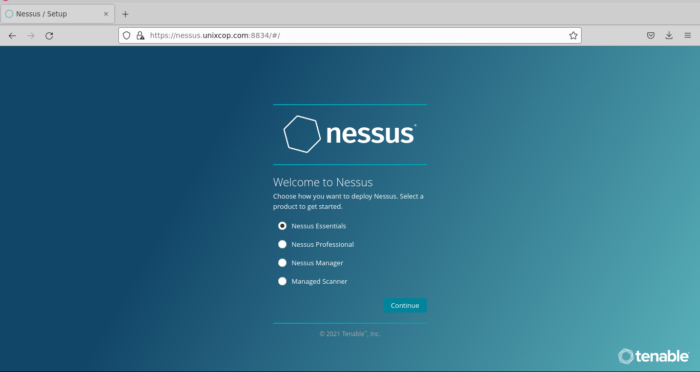Click the browser forward arrow
Image resolution: width=700 pixels, height=372 pixels.
click(x=31, y=36)
